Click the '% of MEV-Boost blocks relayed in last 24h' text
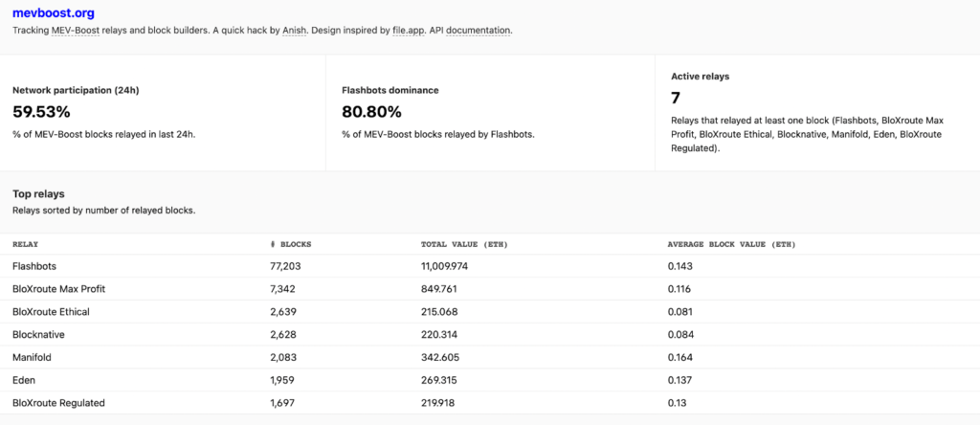 [x=103, y=134]
